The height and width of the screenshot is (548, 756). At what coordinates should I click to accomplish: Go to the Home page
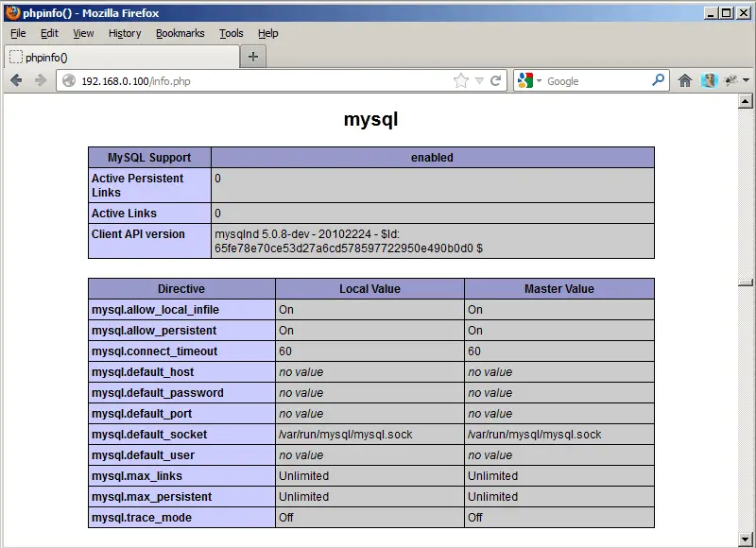(685, 80)
